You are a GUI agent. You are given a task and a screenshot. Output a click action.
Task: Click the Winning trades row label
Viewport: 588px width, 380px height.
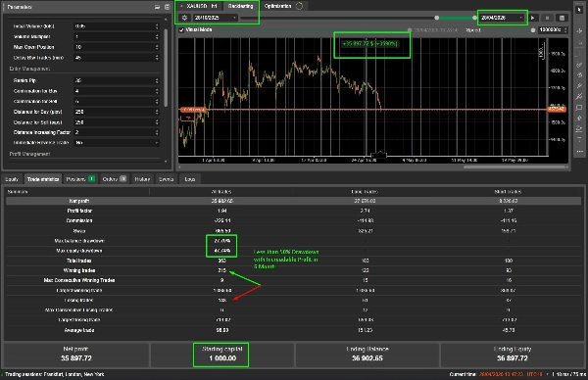coord(79,270)
